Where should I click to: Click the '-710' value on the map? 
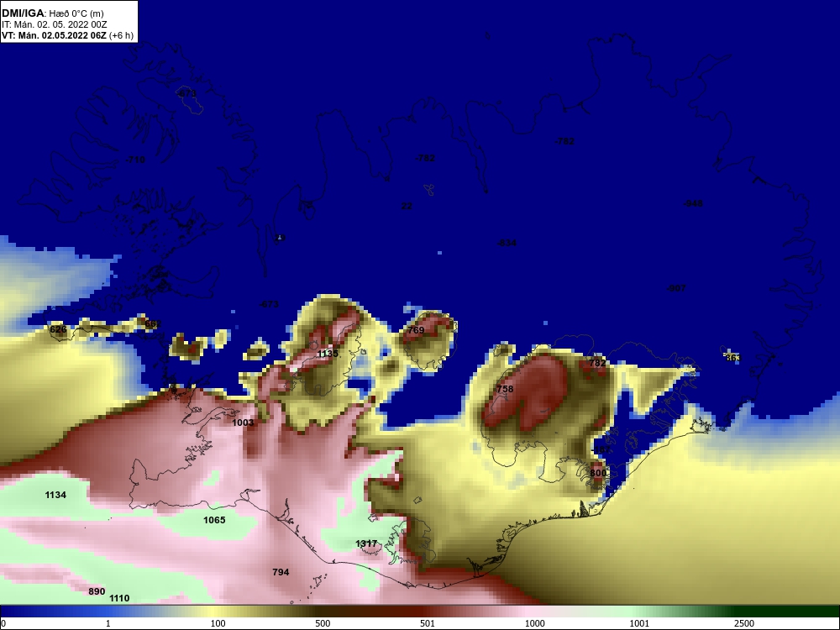point(135,160)
